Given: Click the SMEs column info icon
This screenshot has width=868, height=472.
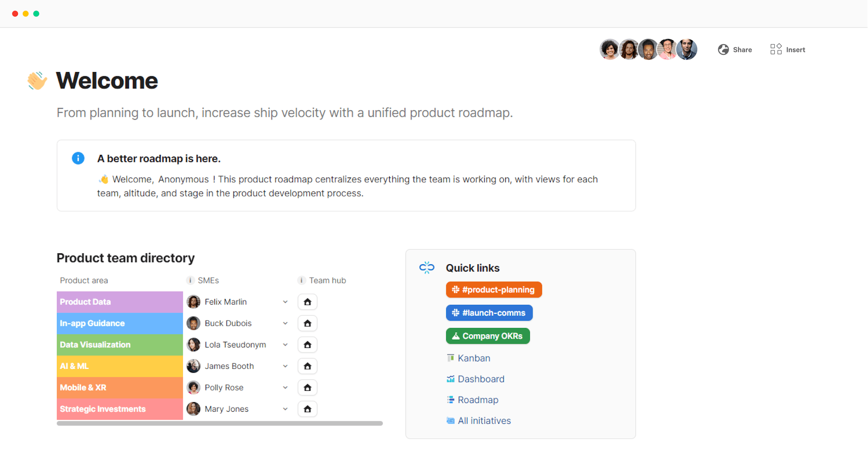Looking at the screenshot, I should point(190,280).
